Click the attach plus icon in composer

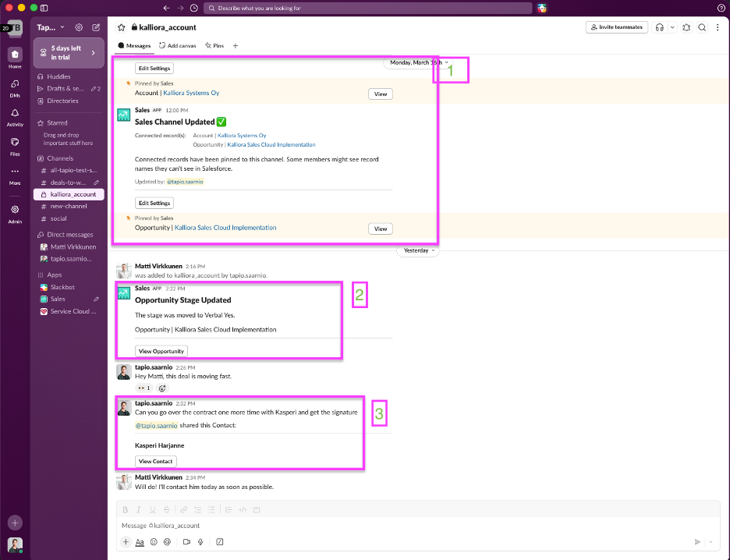click(126, 542)
